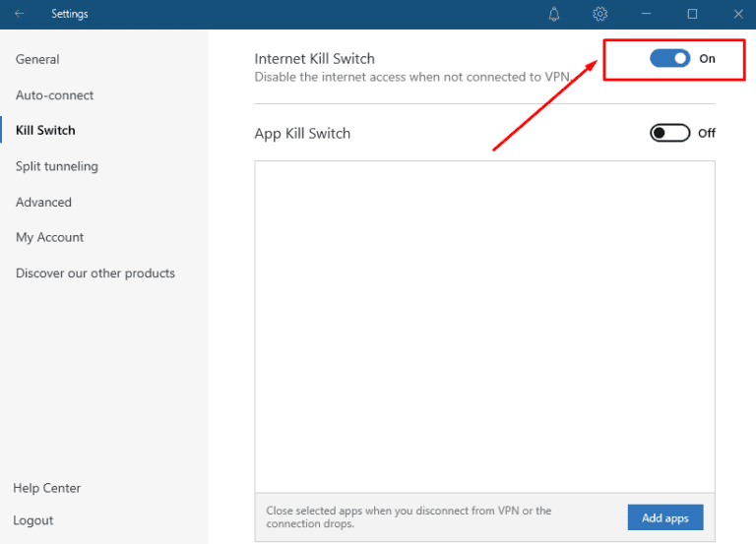Enable the App Kill Switch toggle
756x544 pixels.
(669, 133)
